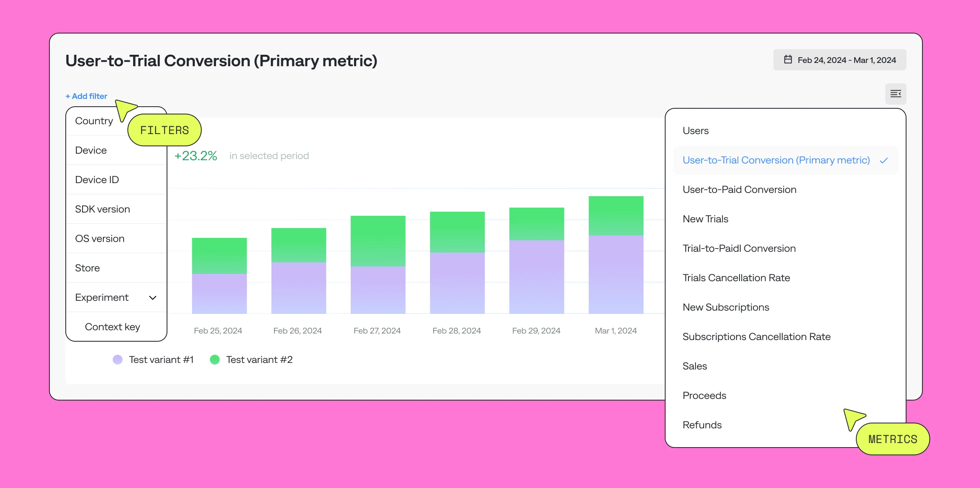The height and width of the screenshot is (488, 980).
Task: Click the purple Test variant #1 legend dot
Action: [117, 359]
